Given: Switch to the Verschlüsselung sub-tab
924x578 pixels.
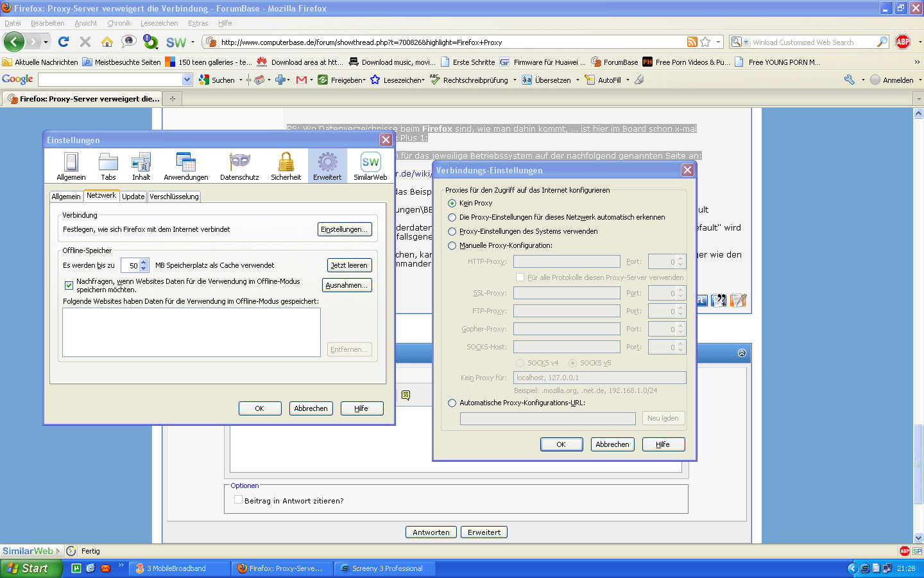Looking at the screenshot, I should point(174,197).
